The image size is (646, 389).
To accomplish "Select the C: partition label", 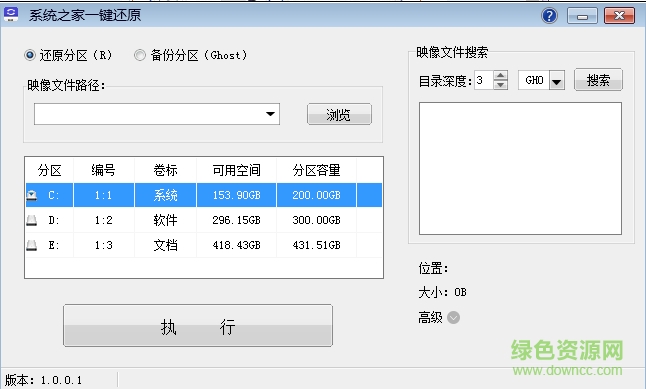I will pyautogui.click(x=54, y=195).
